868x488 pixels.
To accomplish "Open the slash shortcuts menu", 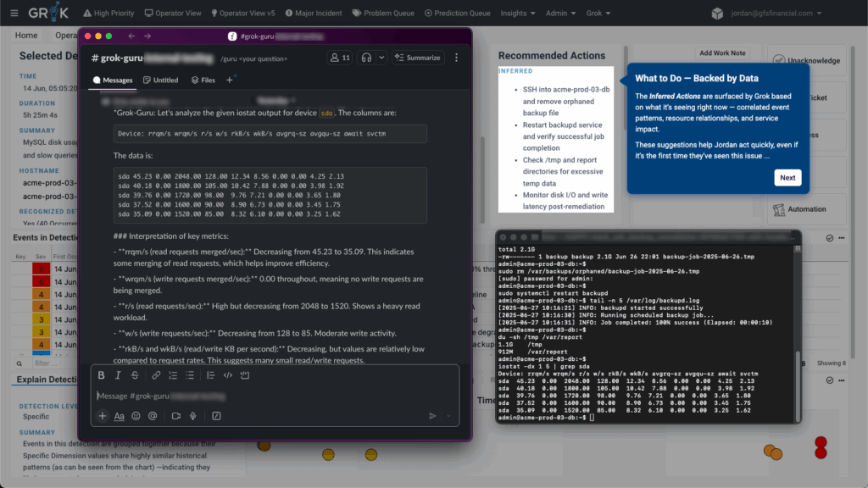I will click(x=216, y=416).
